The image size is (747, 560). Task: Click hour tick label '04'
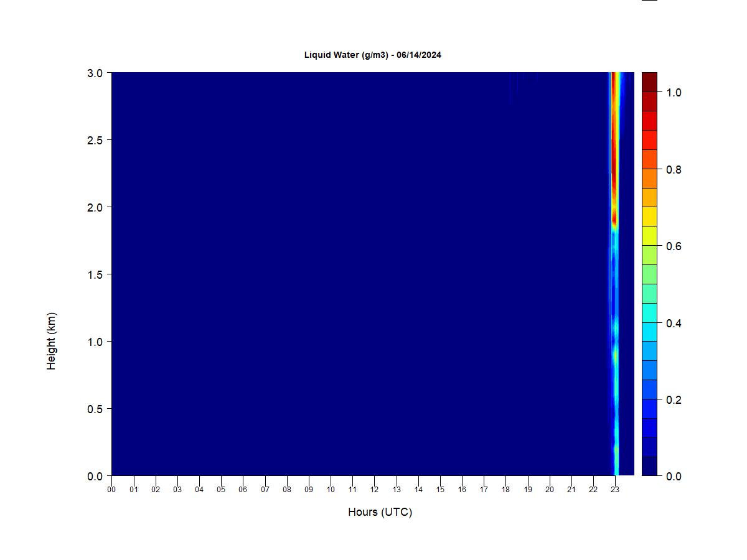[x=199, y=489]
